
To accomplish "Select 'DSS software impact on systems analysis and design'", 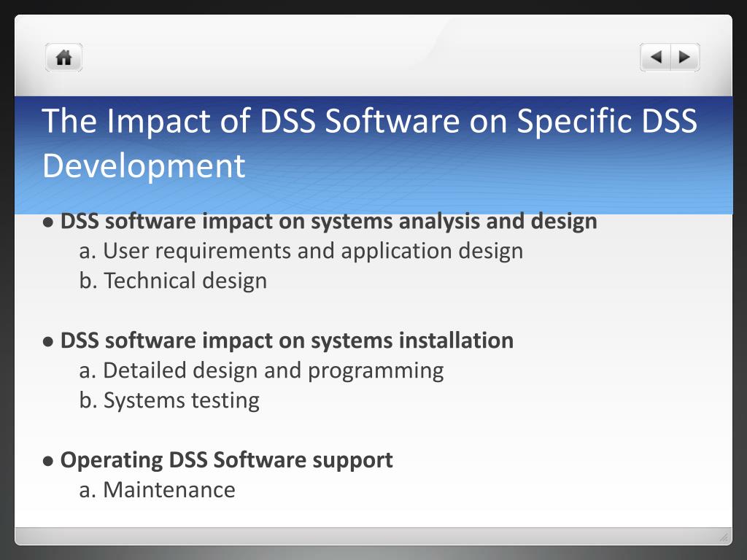I will 329,222.
